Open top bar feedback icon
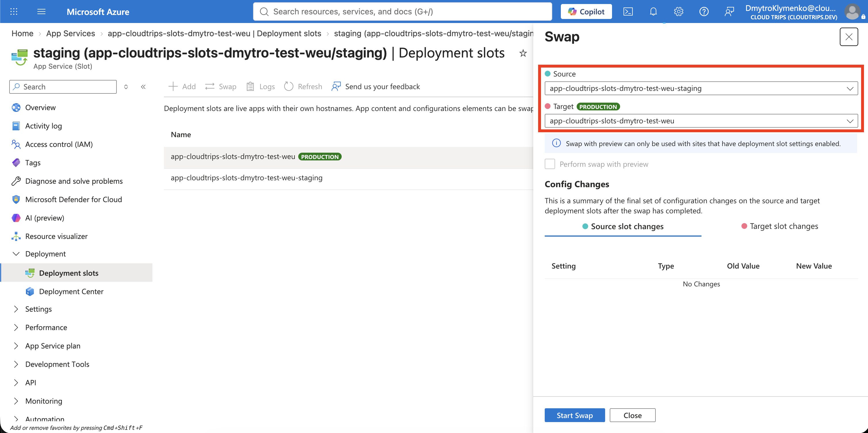Viewport: 868px width, 433px height. [729, 12]
